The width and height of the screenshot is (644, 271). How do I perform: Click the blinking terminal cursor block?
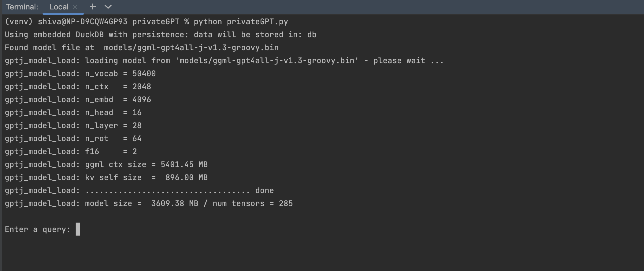pos(78,229)
